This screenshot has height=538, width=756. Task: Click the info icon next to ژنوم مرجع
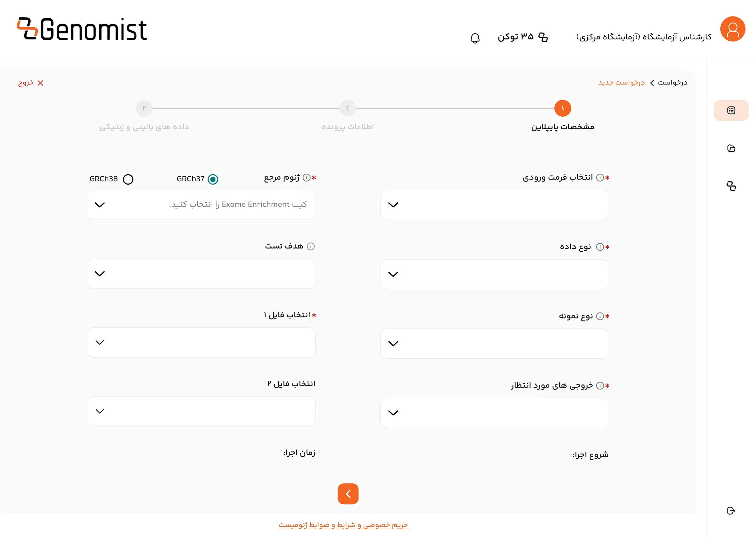coord(307,178)
